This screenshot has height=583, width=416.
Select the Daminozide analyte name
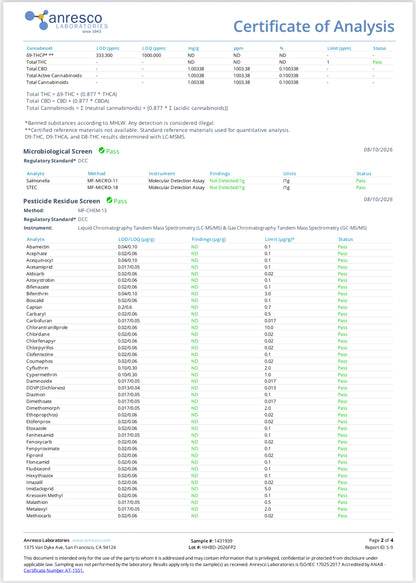(39, 381)
